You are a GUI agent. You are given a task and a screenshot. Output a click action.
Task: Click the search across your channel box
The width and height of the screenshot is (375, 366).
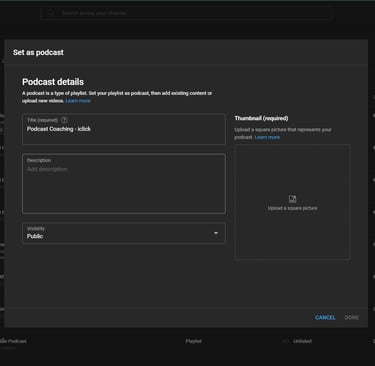(186, 13)
